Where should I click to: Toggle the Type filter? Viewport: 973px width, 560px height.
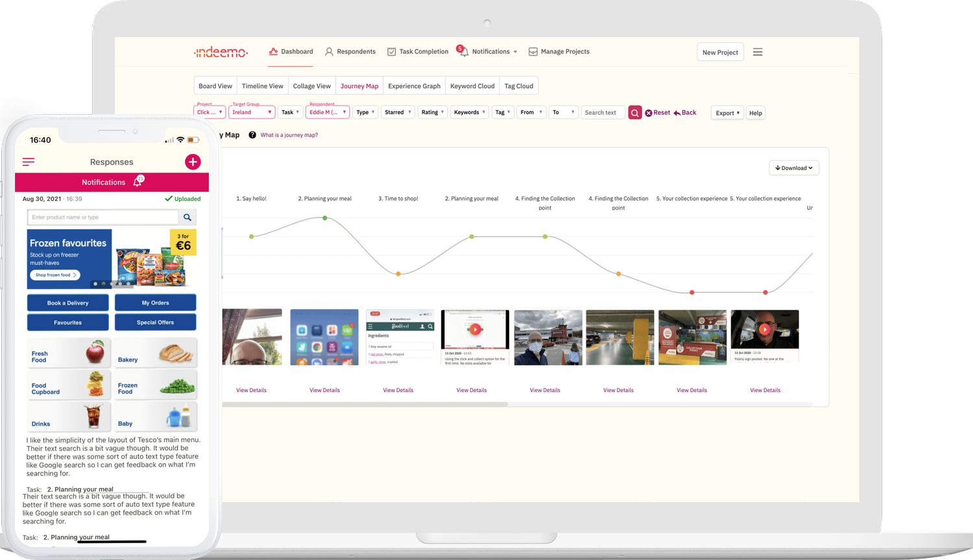coord(365,111)
